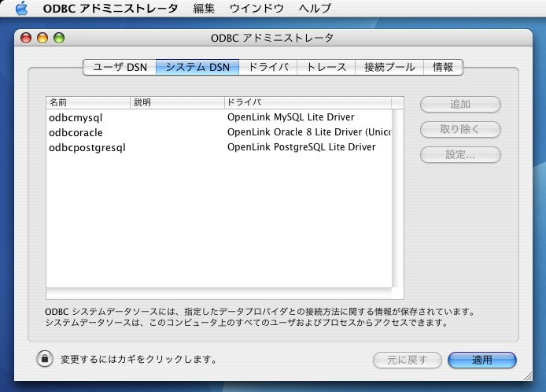
Task: Open the 編集 menu
Action: (x=204, y=9)
